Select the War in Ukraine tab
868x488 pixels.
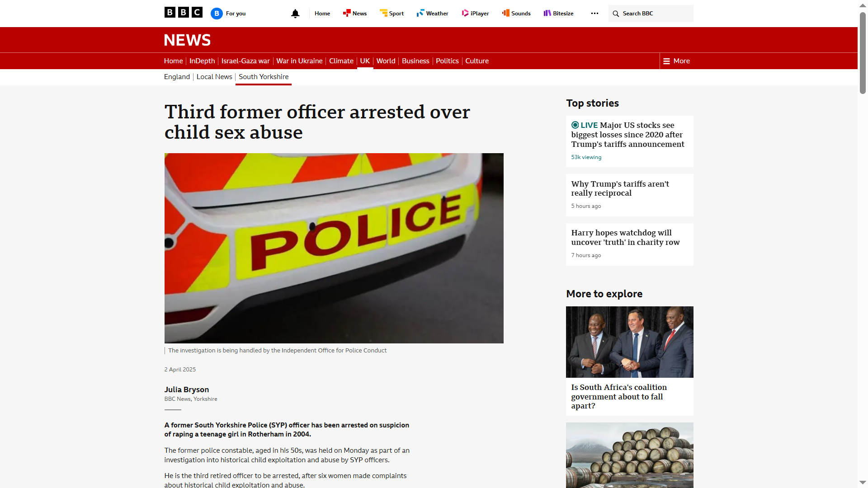point(299,61)
